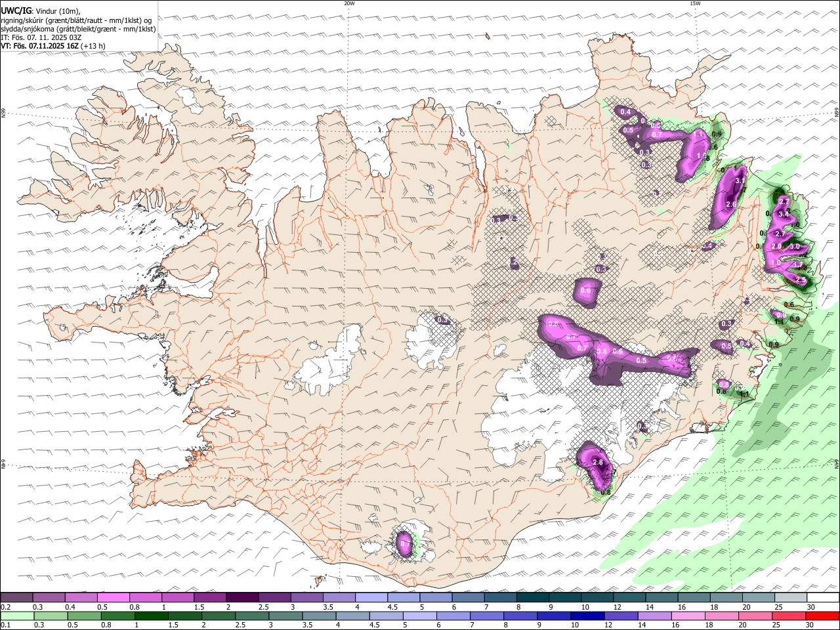
Task: Click the '3.4' value on the east coast
Action: pyautogui.click(x=784, y=214)
